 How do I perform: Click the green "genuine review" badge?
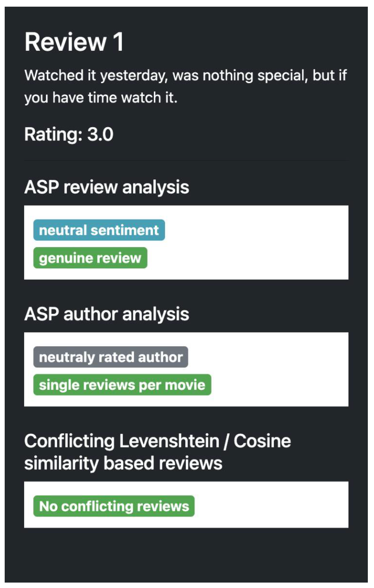[90, 258]
